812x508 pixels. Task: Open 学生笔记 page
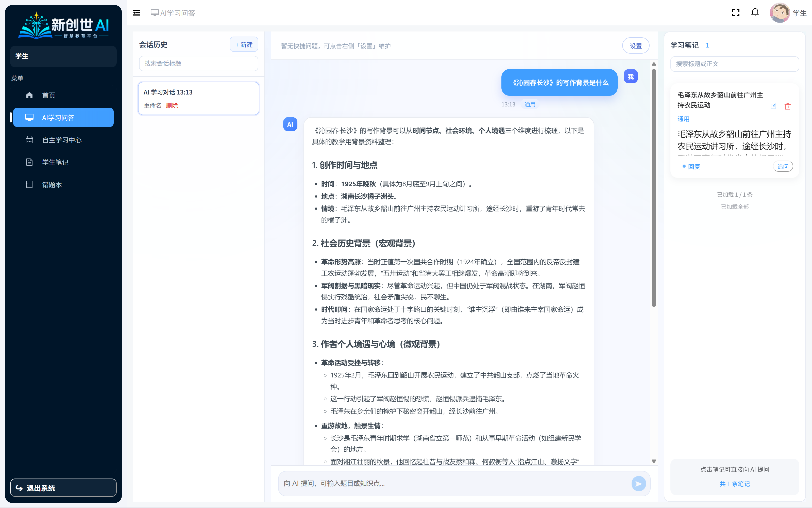click(63, 162)
